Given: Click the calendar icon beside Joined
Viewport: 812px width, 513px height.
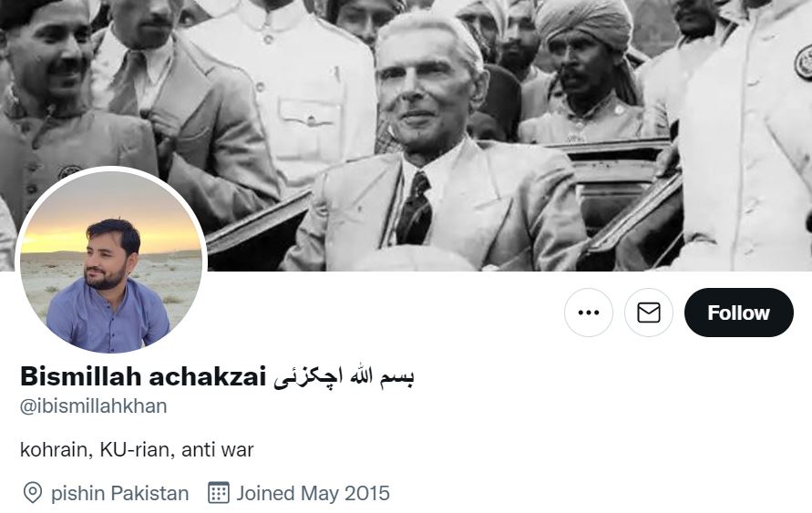Looking at the screenshot, I should tap(219, 493).
